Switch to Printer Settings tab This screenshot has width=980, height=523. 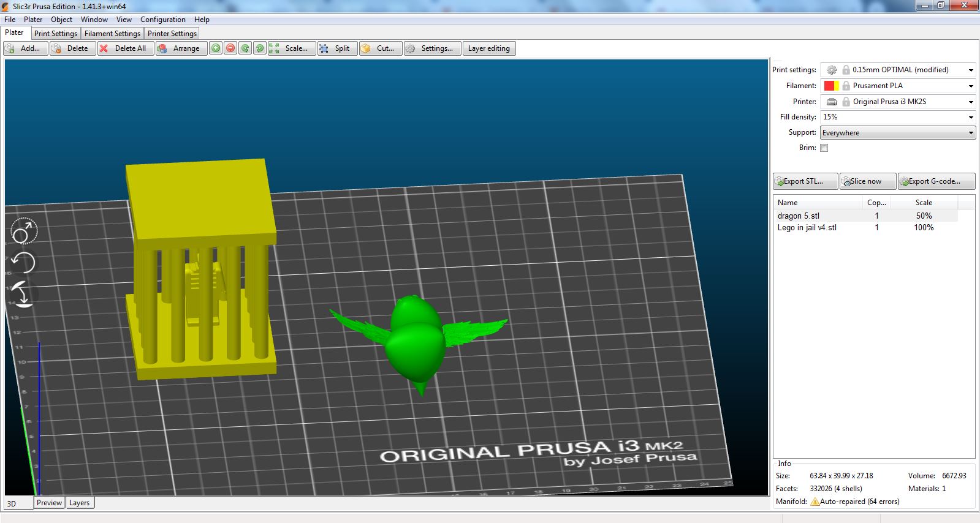pos(172,34)
